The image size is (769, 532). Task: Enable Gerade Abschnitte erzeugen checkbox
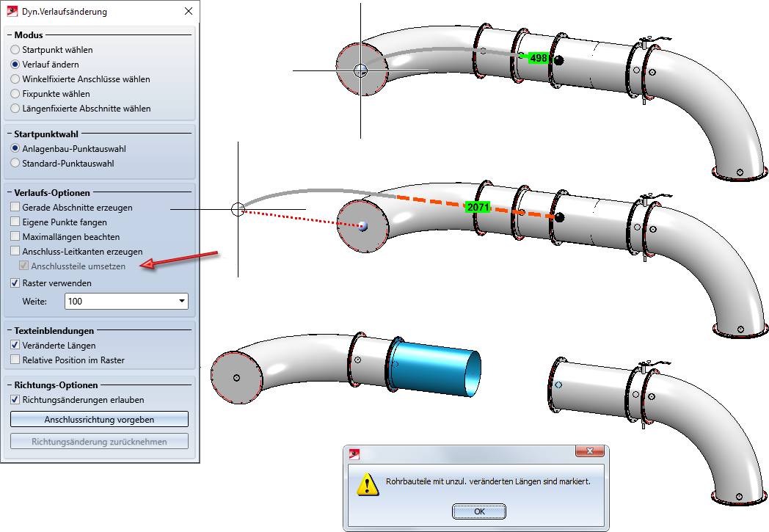pyautogui.click(x=15, y=208)
